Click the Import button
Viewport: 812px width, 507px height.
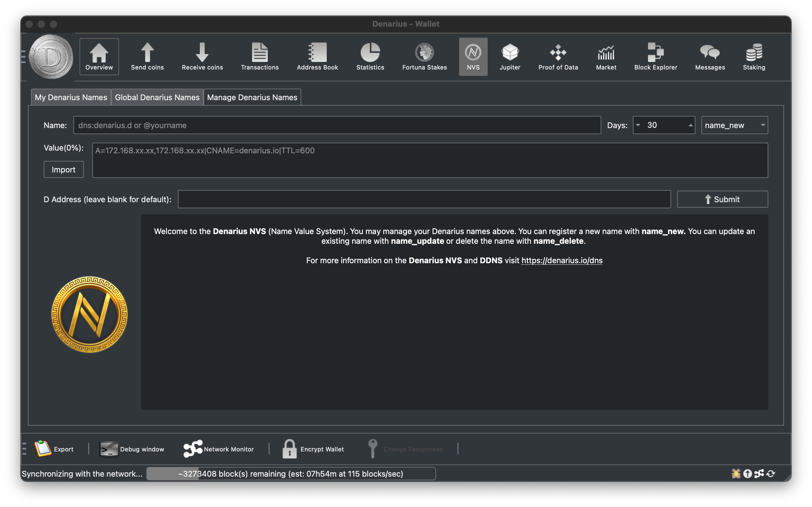pos(63,169)
